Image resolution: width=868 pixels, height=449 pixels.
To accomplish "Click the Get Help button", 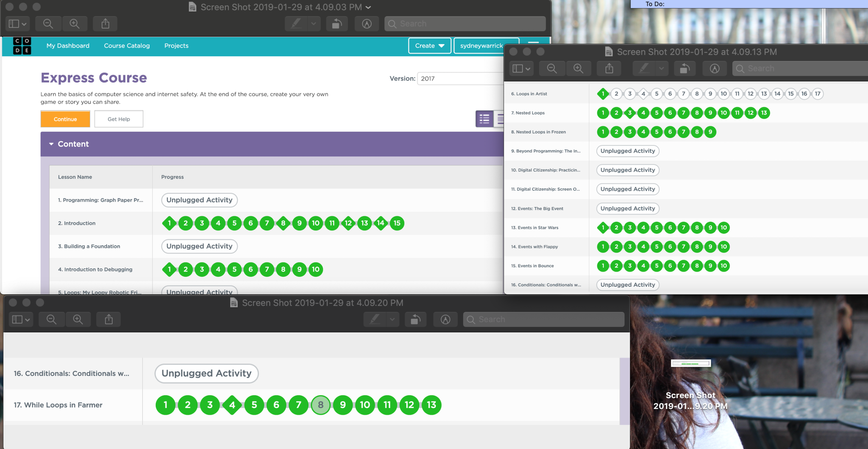I will [119, 119].
